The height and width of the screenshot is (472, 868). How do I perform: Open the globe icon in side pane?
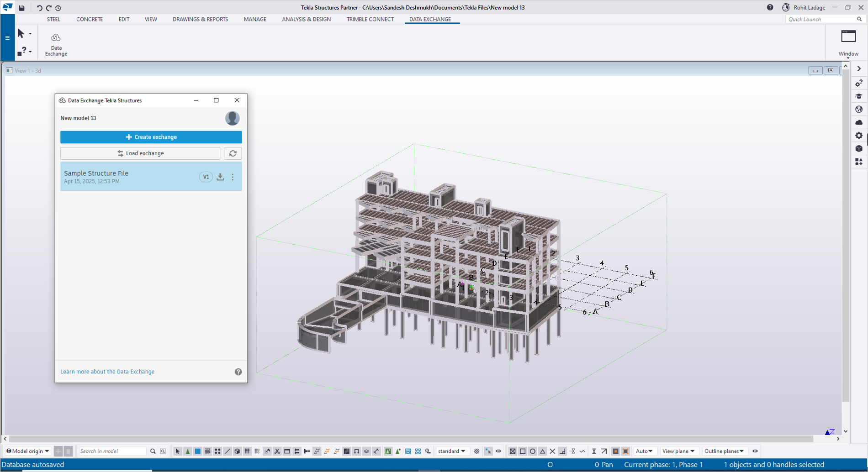(x=859, y=110)
